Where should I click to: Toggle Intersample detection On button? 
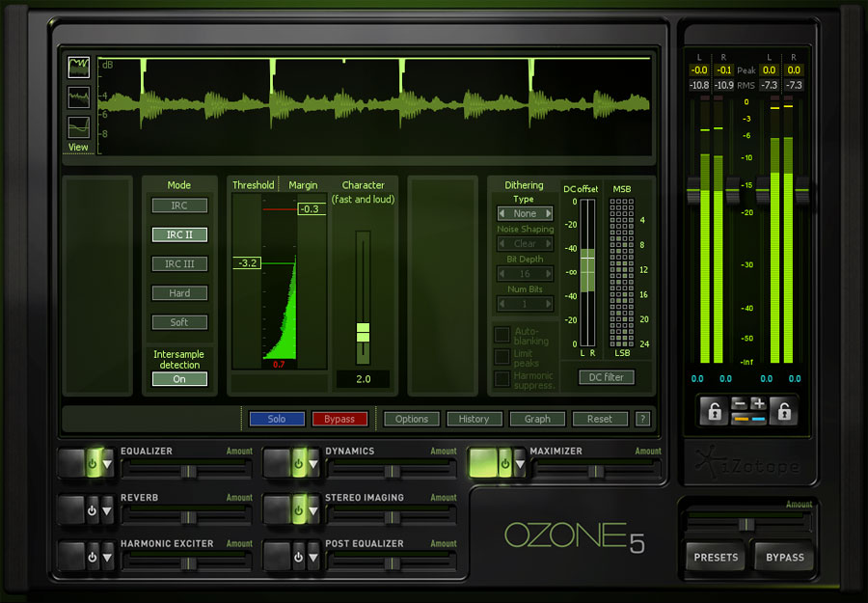(x=179, y=379)
